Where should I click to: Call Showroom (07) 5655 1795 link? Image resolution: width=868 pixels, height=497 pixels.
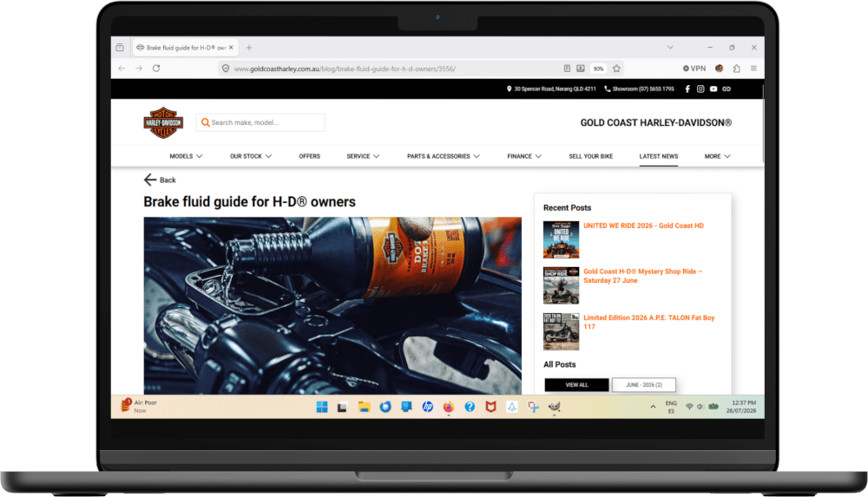click(640, 89)
